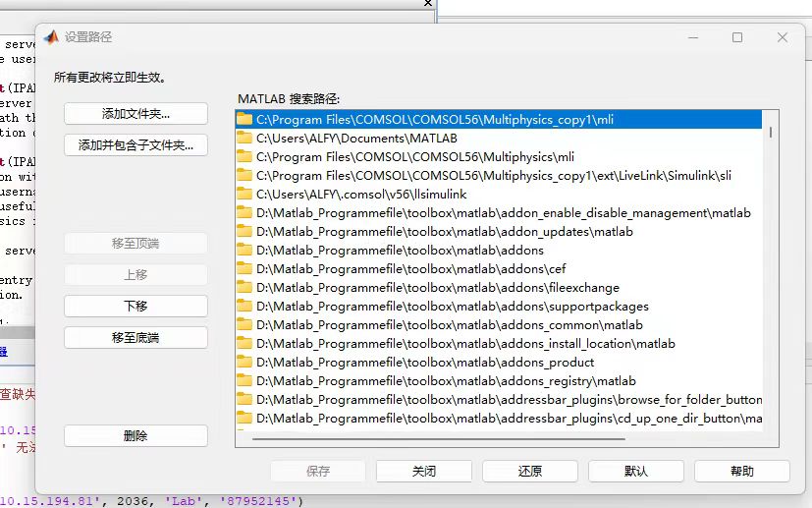The width and height of the screenshot is (812, 508).
Task: Click folder icon beside addons\cef path
Action: pos(244,268)
